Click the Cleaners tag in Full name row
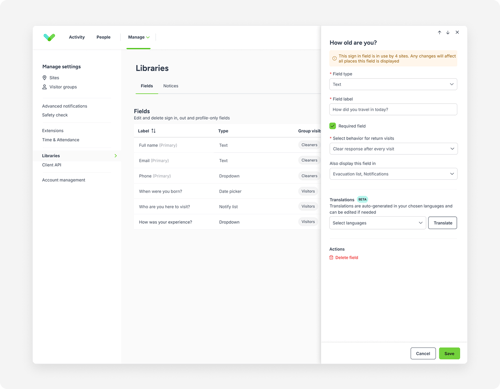This screenshot has height=389, width=500. pos(309,145)
